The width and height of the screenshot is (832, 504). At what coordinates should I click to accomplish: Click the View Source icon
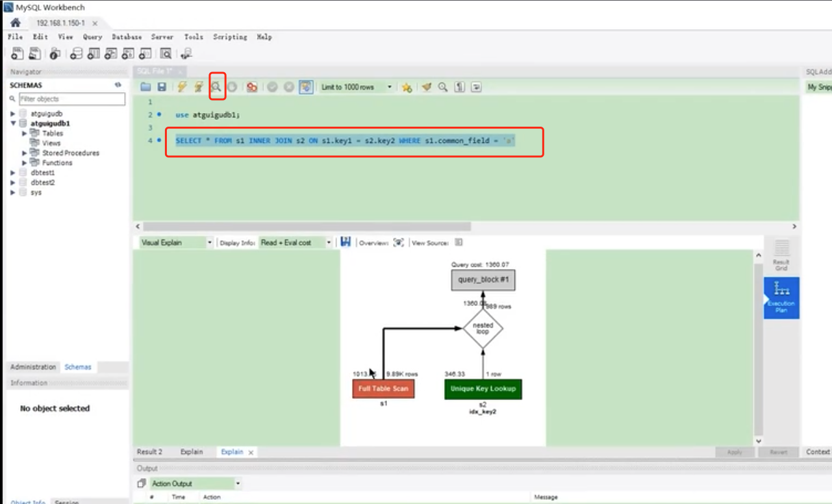tap(459, 242)
